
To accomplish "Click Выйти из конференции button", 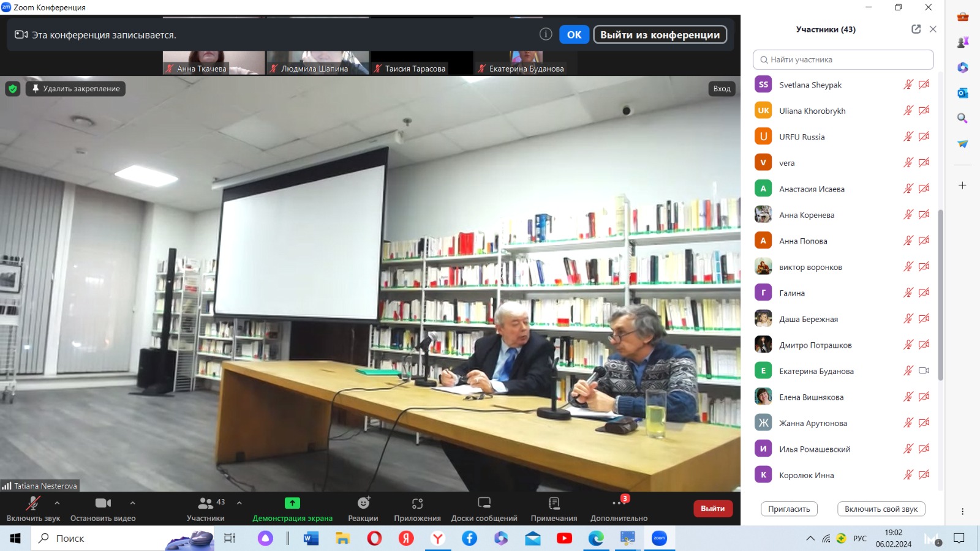I will tap(660, 35).
